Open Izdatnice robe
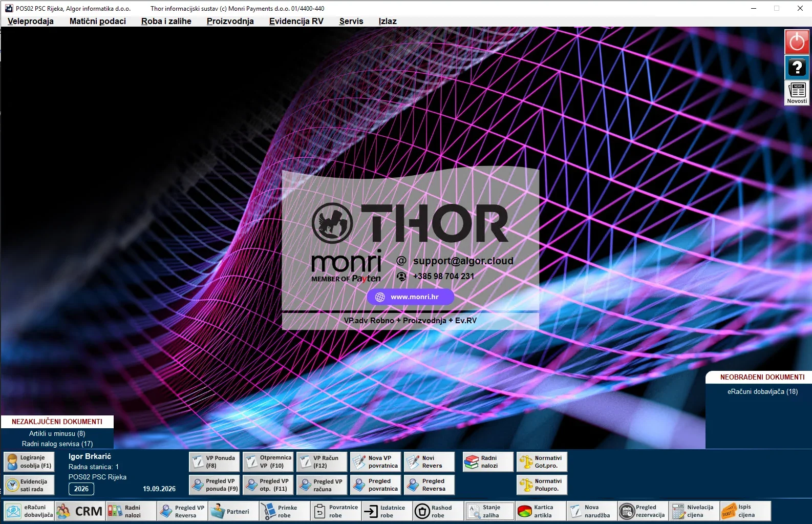Image resolution: width=812 pixels, height=524 pixels. point(388,511)
